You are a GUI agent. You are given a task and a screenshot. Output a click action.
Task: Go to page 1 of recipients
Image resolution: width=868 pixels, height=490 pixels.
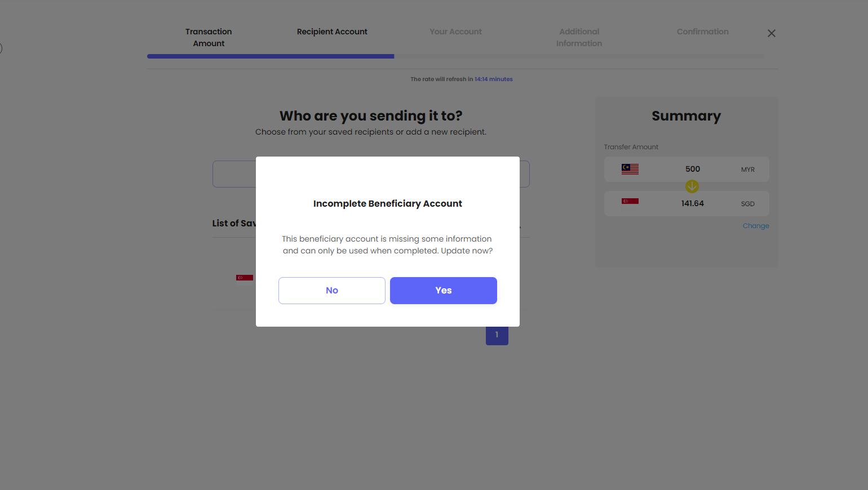(497, 335)
